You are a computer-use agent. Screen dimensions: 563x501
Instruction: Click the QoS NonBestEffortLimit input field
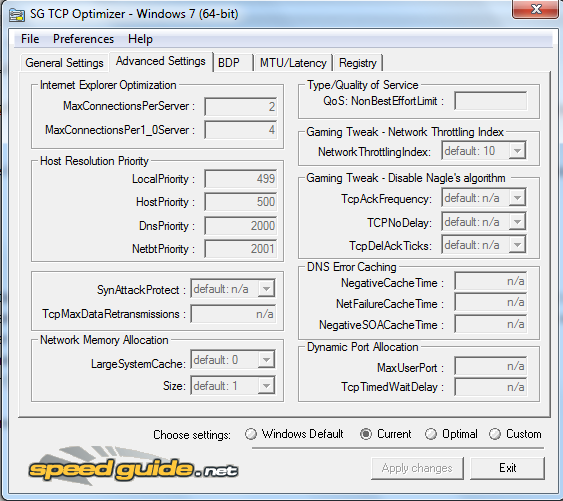click(491, 101)
